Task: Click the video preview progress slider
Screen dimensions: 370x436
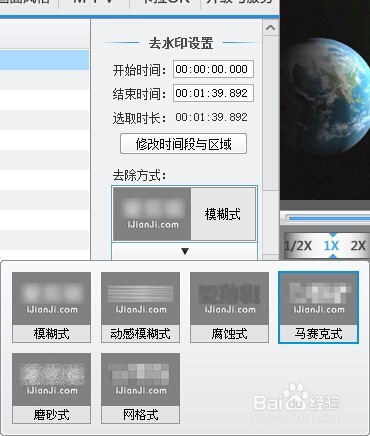Action: coord(328,218)
